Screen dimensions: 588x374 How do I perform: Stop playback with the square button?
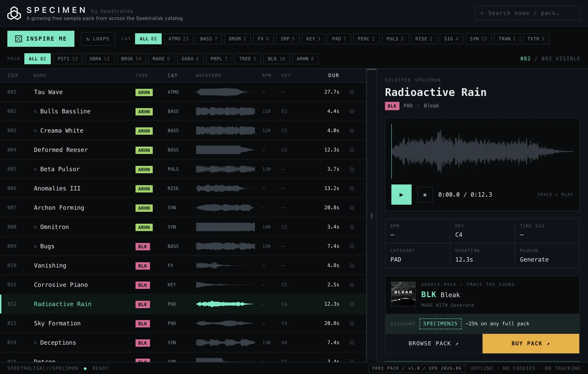(x=425, y=195)
